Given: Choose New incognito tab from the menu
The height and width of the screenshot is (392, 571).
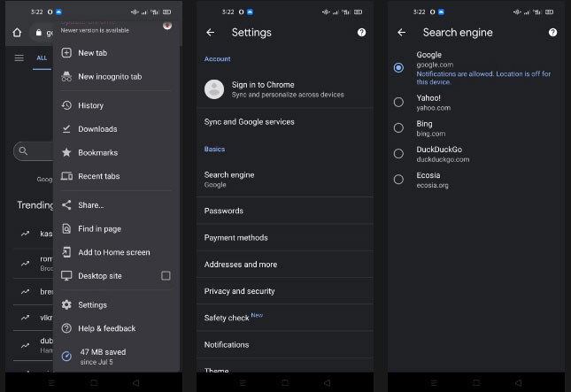Looking at the screenshot, I should coord(117,76).
